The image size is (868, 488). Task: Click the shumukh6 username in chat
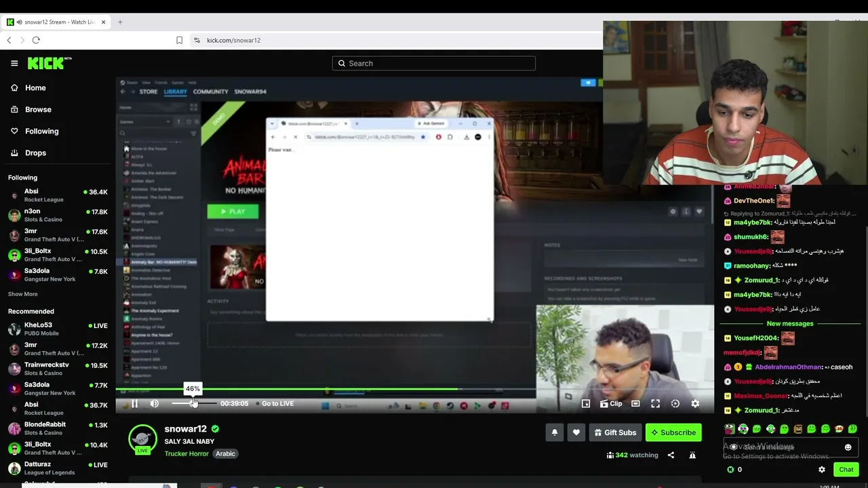pyautogui.click(x=751, y=237)
